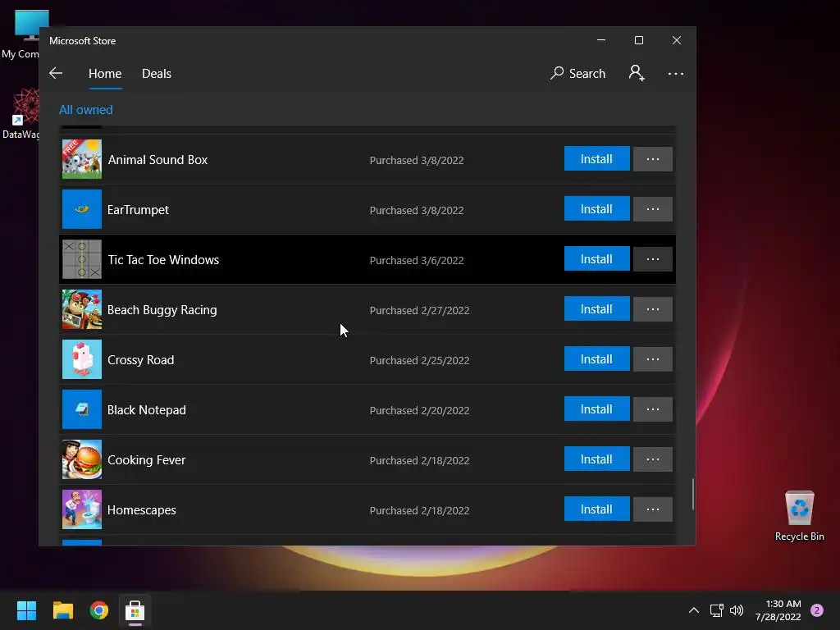Click the Tic Tac Toe Windows icon

click(x=82, y=259)
